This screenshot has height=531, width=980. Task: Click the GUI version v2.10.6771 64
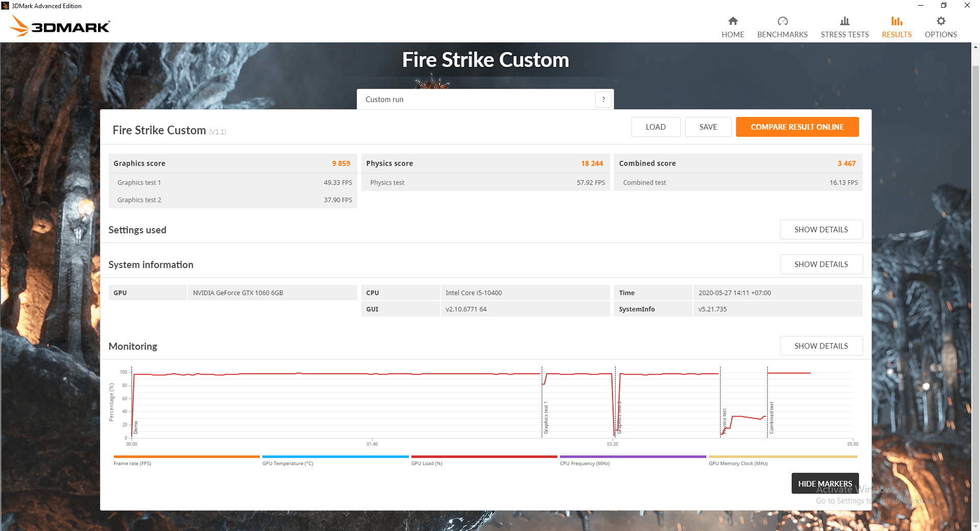pyautogui.click(x=466, y=309)
